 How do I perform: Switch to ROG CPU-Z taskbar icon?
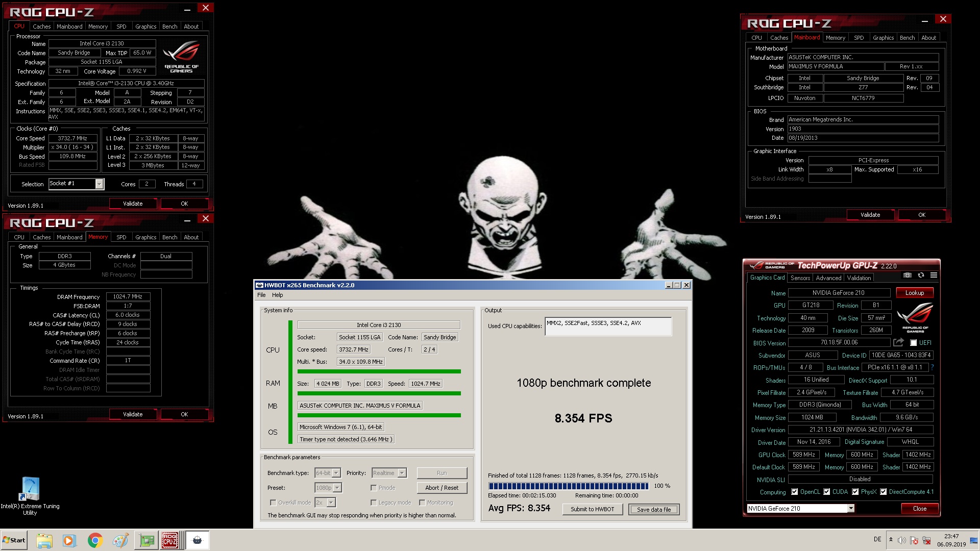170,540
